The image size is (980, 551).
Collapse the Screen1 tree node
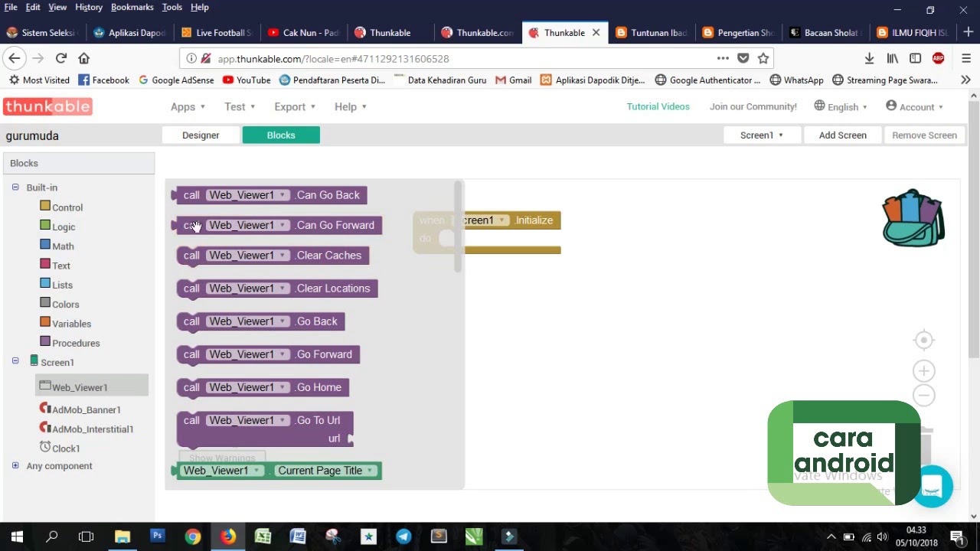click(x=15, y=360)
